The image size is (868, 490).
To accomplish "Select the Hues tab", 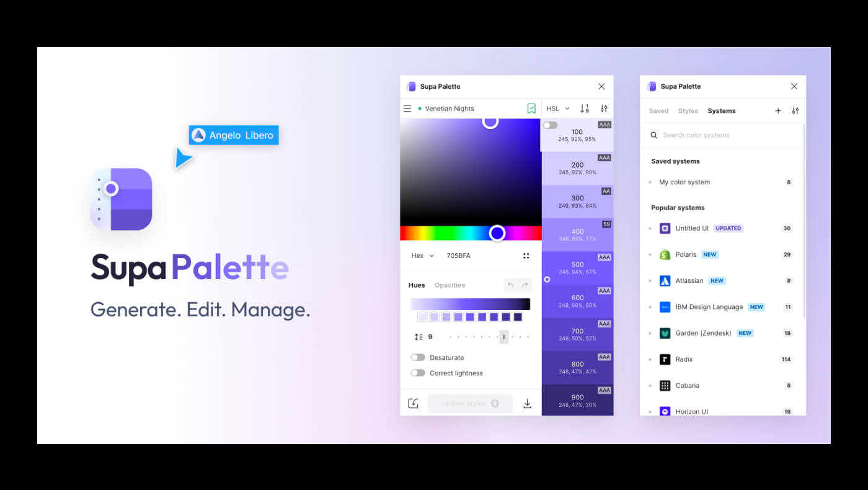I will 417,285.
